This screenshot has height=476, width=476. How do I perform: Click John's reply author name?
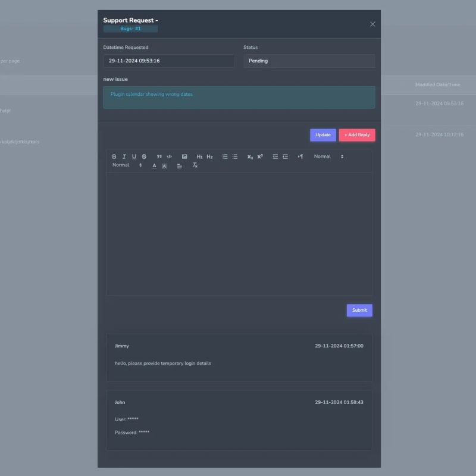click(120, 402)
